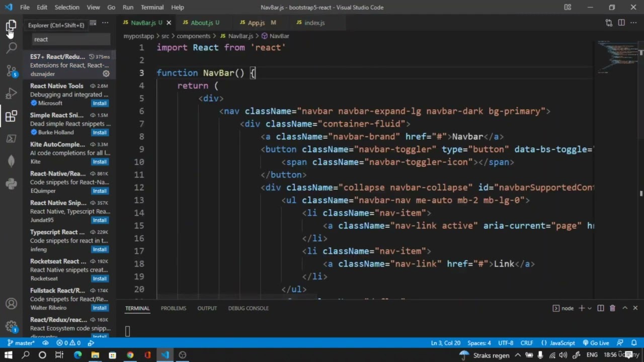Install Kite AutoComplete extension
The image size is (644, 362).
click(100, 162)
